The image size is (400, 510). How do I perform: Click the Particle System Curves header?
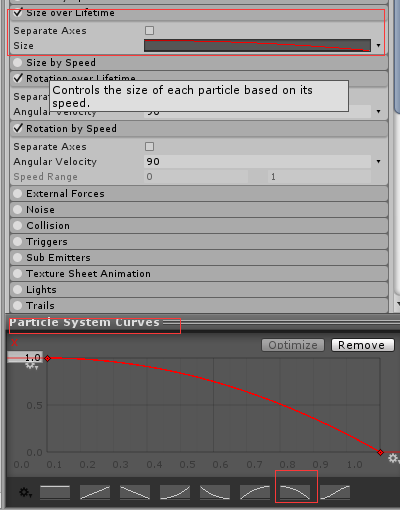84,322
